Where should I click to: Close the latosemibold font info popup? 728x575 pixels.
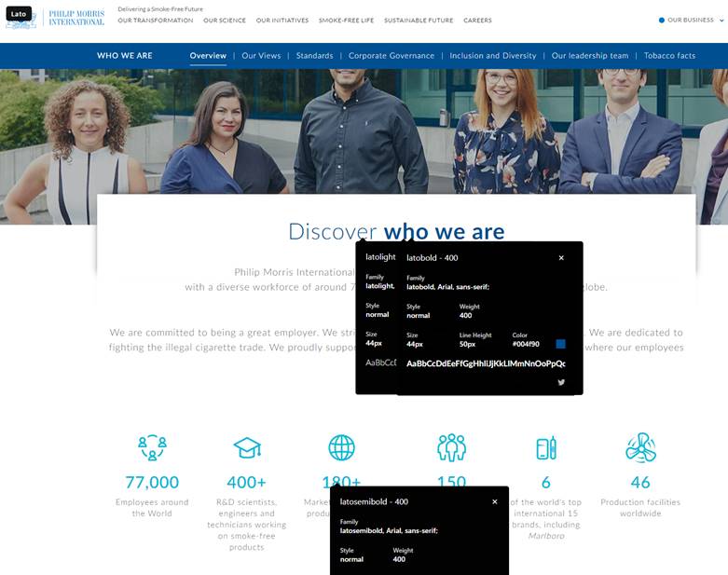click(x=495, y=501)
